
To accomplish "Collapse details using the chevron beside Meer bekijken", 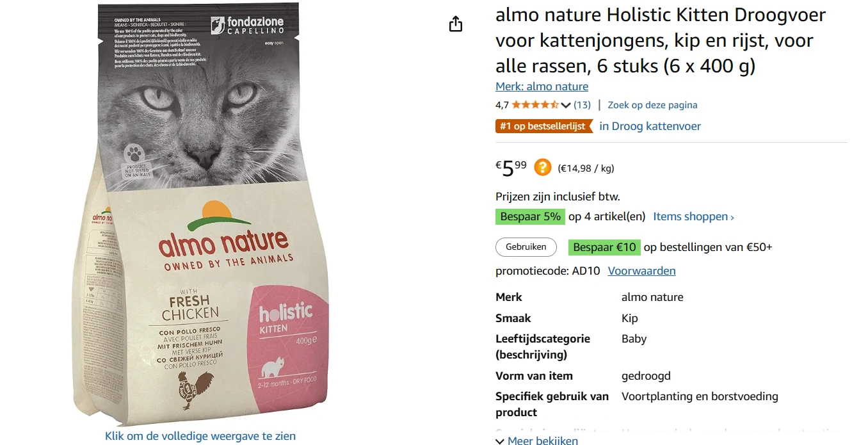I will click(x=499, y=441).
